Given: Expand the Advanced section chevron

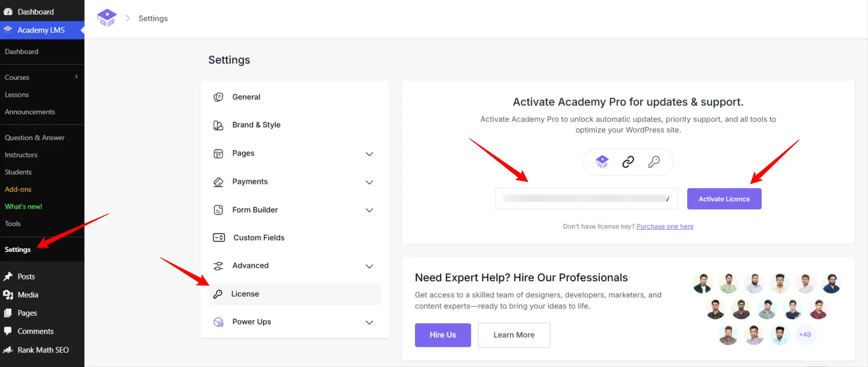Looking at the screenshot, I should tap(369, 266).
